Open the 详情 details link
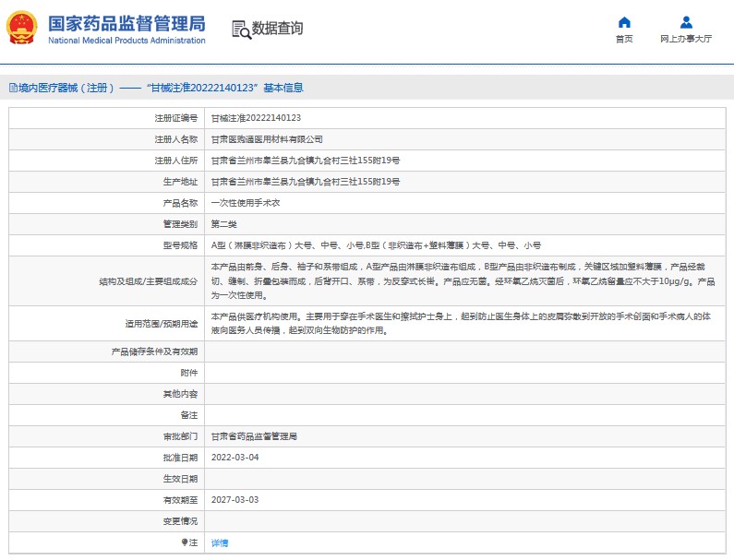Viewport: 734px width, 560px height. point(220,542)
